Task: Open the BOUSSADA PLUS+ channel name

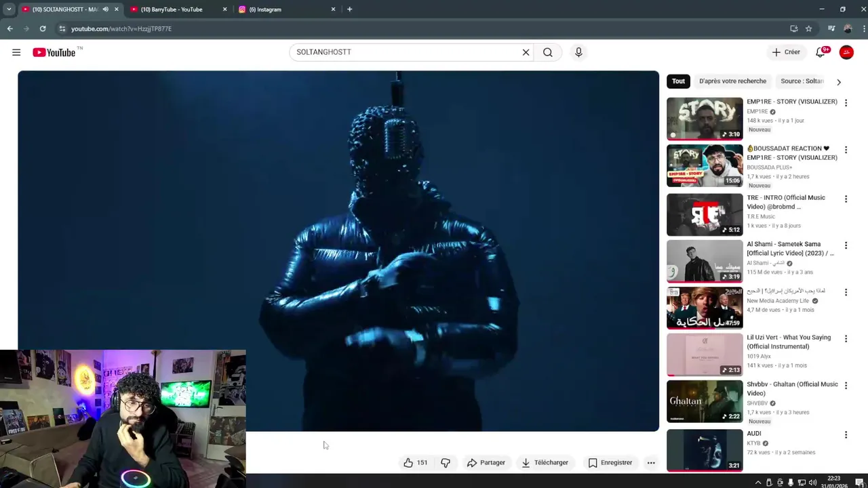Action: (769, 167)
